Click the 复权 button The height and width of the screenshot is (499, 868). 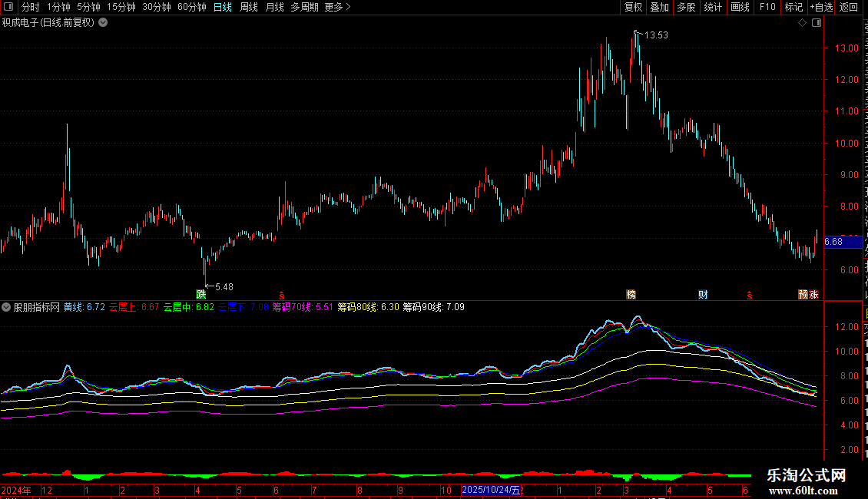633,7
